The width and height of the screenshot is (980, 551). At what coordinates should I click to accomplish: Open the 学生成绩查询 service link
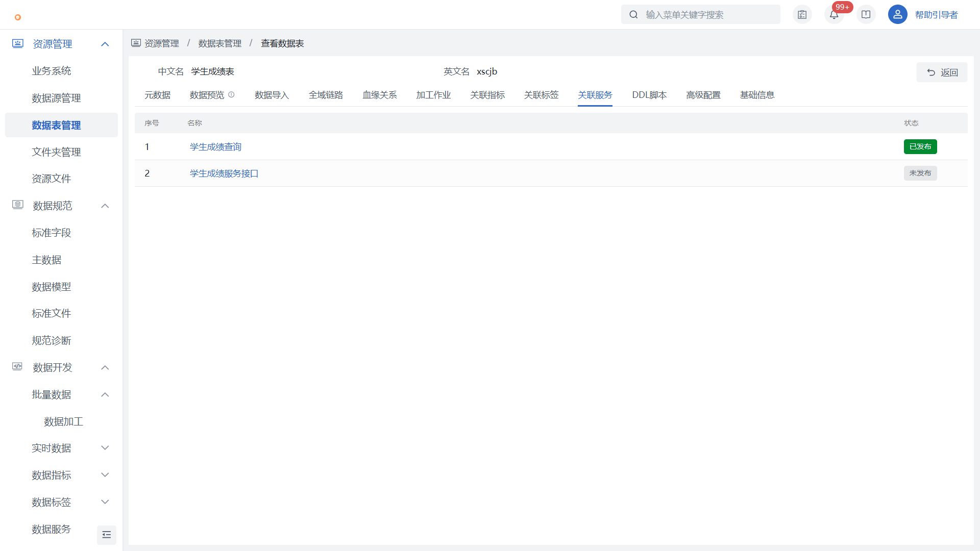(x=215, y=147)
